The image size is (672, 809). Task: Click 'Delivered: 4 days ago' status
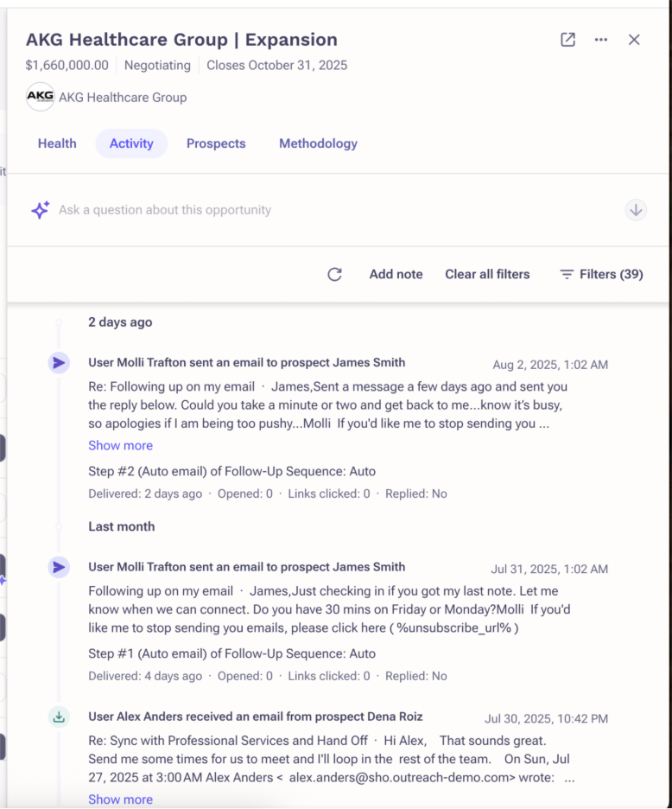click(x=145, y=677)
